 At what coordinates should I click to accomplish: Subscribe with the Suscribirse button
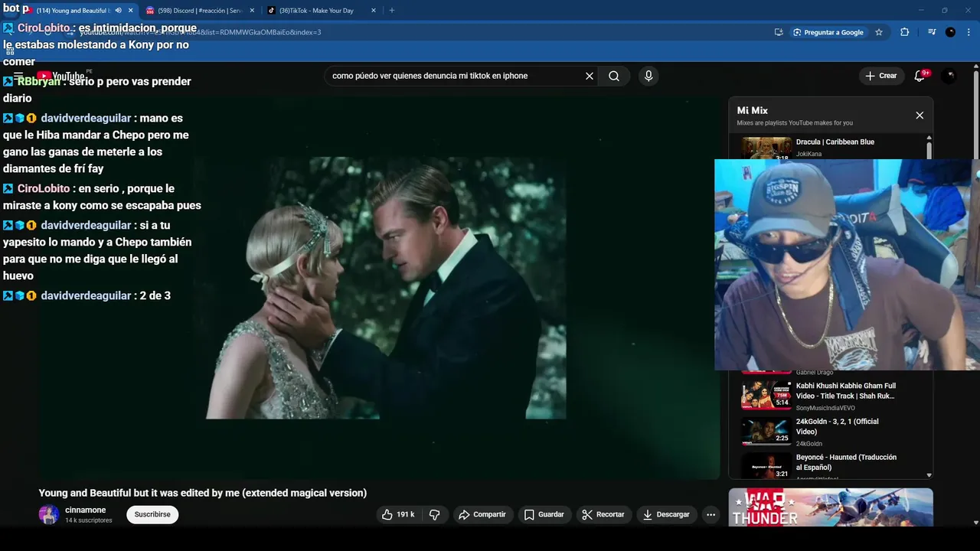click(152, 514)
